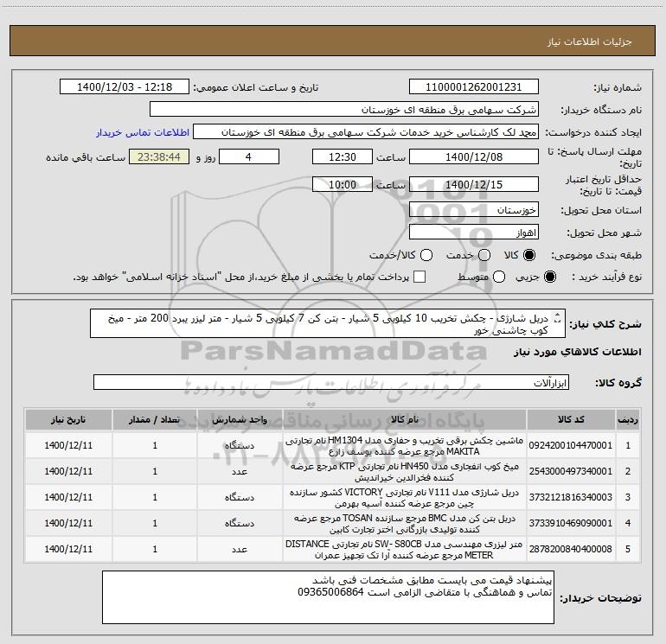Toggle the اسناد خزانه اسلامی payment checkbox
The width and height of the screenshot is (666, 644).
point(419,277)
